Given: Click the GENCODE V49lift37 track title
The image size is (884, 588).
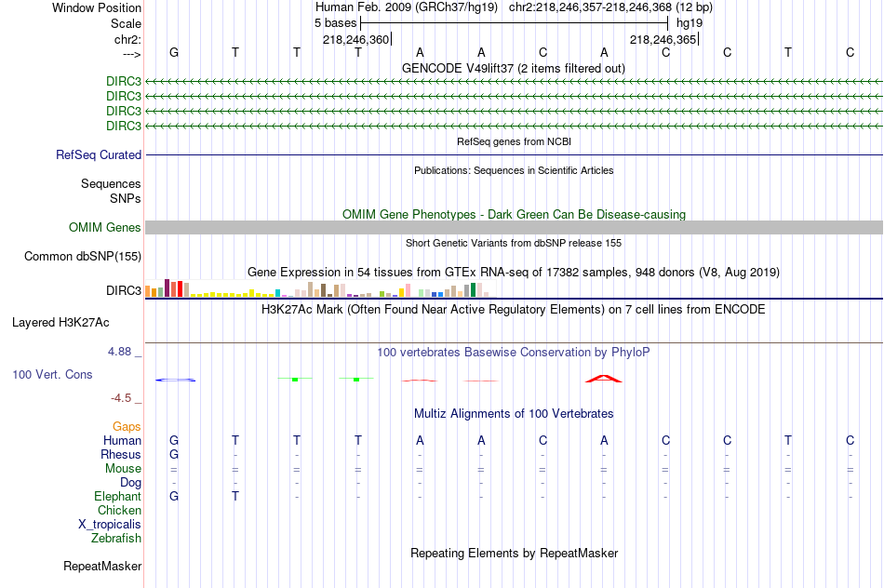Looking at the screenshot, I should [x=514, y=69].
